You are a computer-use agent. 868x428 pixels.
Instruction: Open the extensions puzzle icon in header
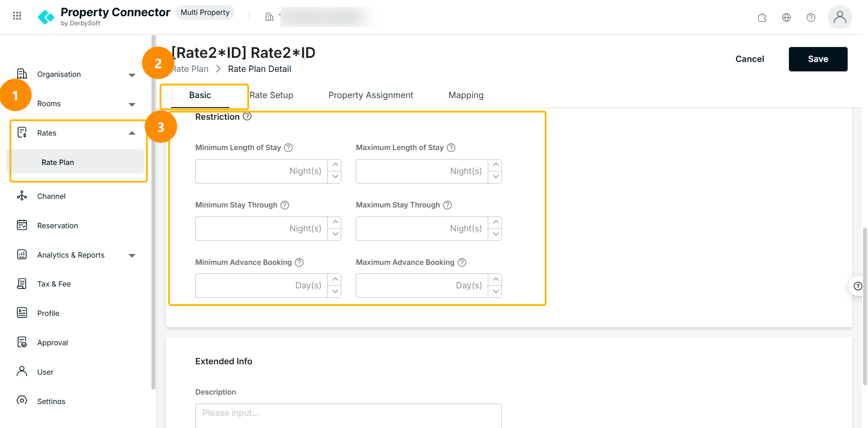pyautogui.click(x=762, y=18)
